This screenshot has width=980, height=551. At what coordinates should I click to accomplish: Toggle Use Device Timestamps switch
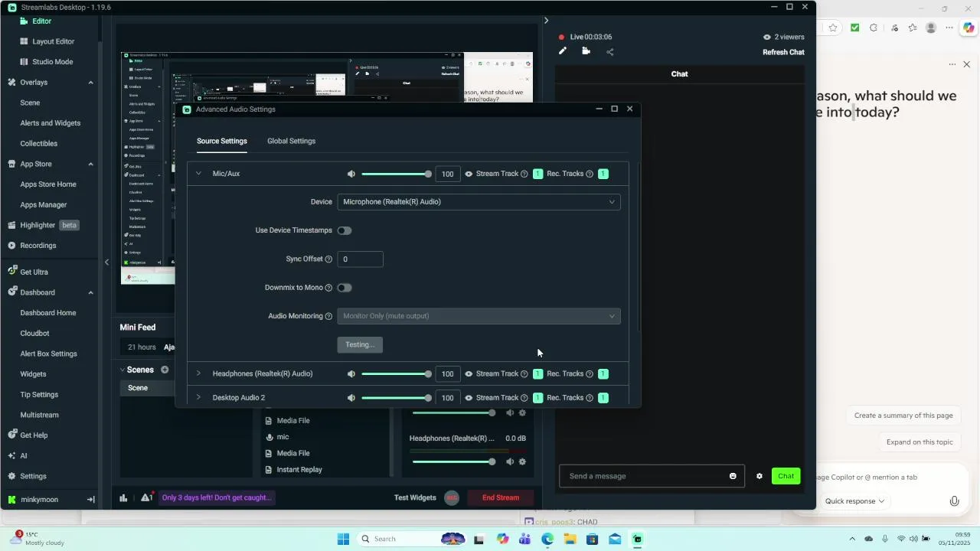pyautogui.click(x=345, y=230)
